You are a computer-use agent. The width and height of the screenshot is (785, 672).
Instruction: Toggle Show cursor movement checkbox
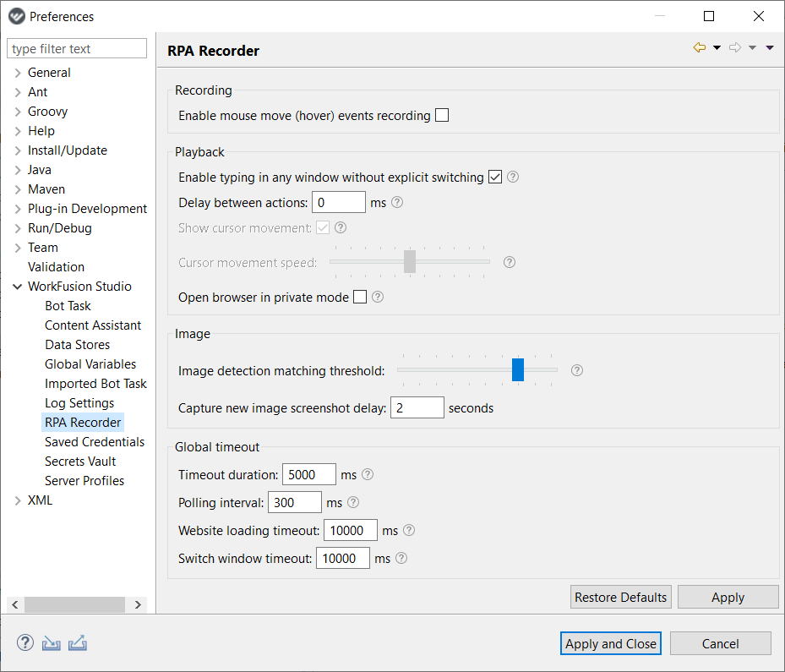click(323, 228)
